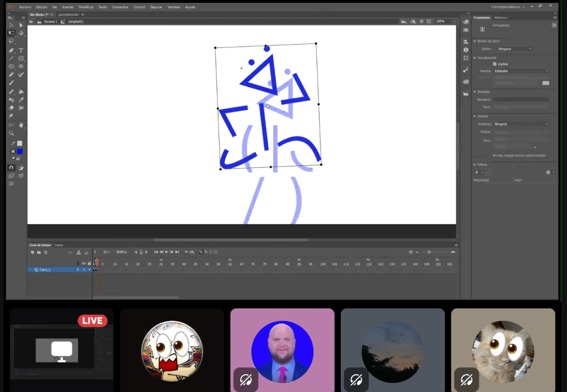Click the new layer icon in timeline
The image size is (567, 392).
tap(33, 252)
